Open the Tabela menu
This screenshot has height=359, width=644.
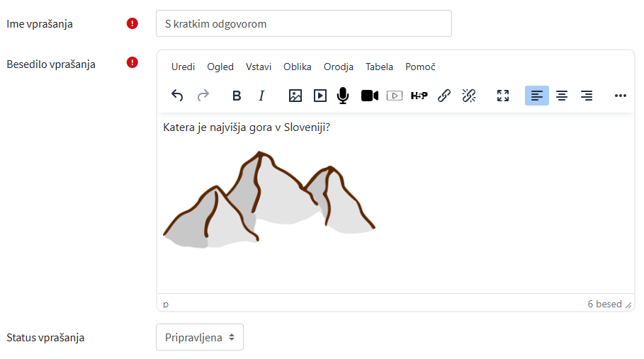(x=379, y=67)
